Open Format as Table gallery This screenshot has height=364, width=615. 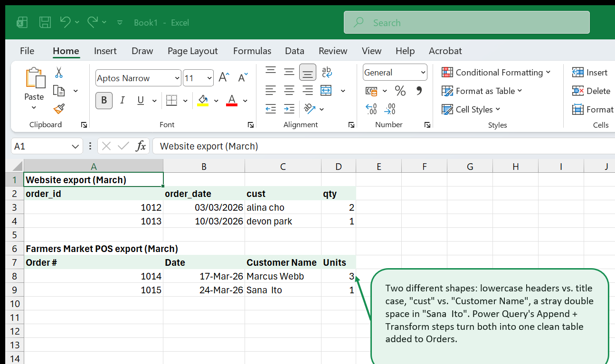pyautogui.click(x=482, y=91)
